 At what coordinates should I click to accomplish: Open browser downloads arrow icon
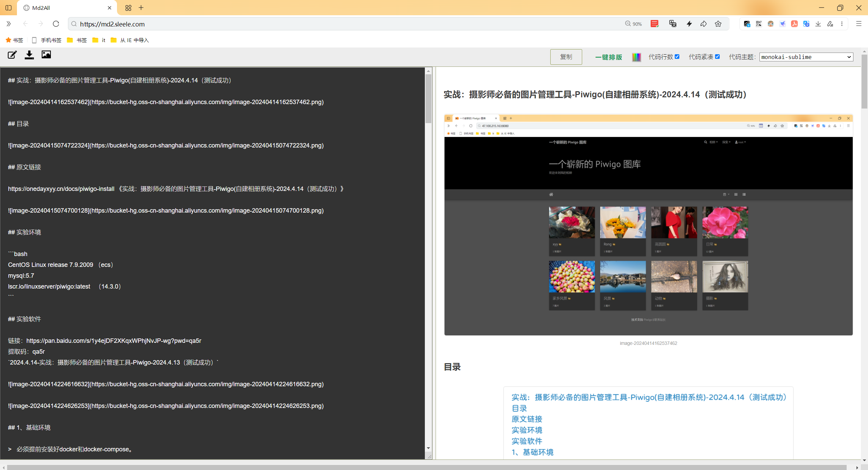(818, 24)
